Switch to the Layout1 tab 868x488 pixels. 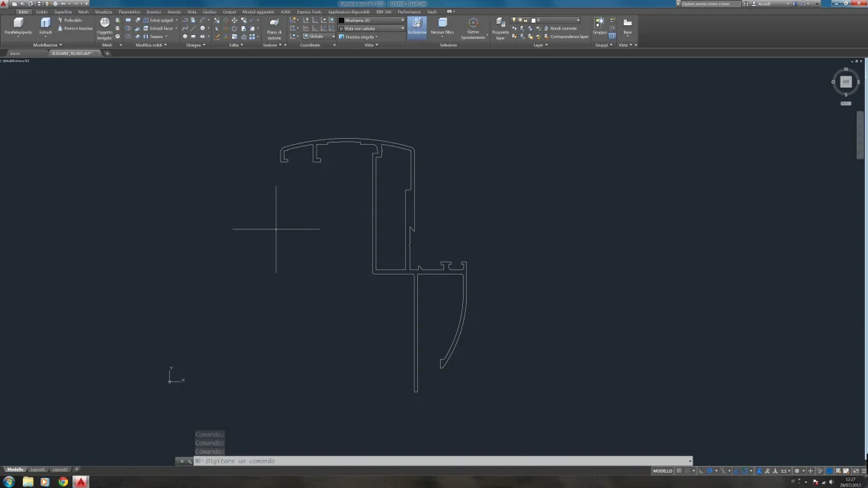click(37, 469)
